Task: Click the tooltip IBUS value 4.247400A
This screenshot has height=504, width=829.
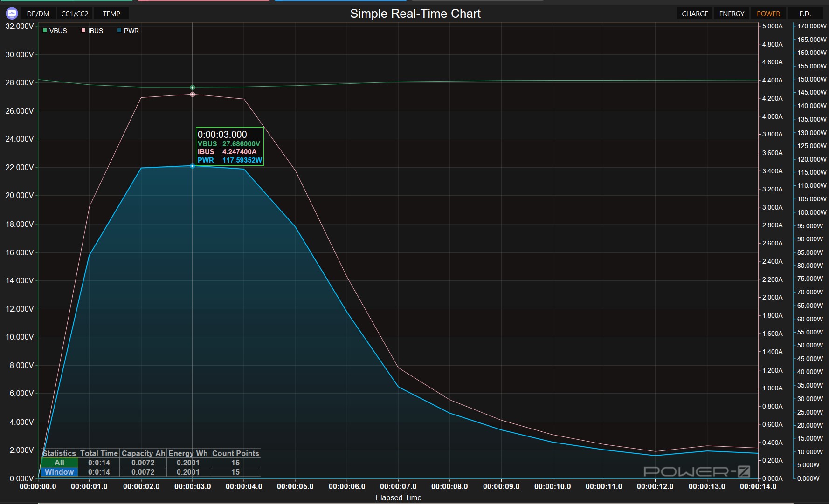Action: tap(239, 152)
